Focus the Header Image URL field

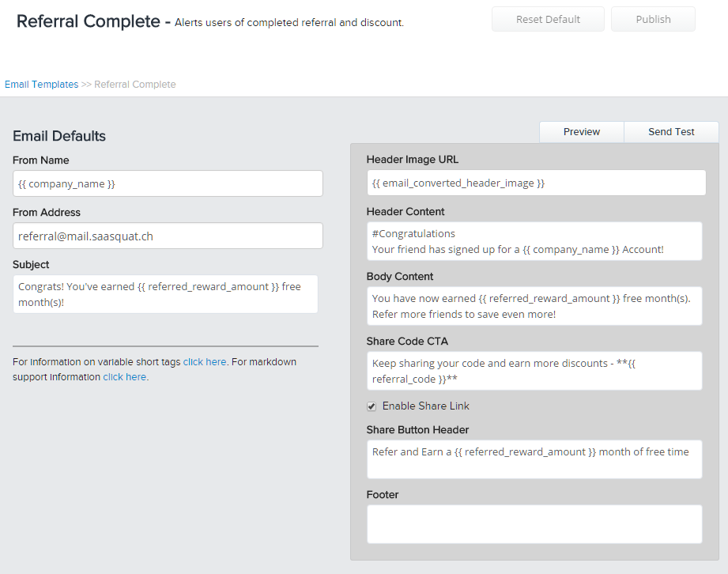(536, 183)
